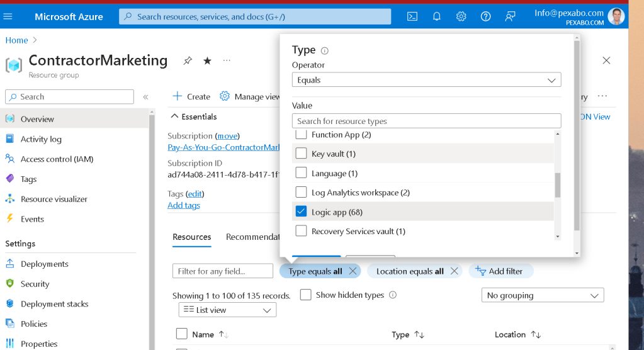This screenshot has height=350, width=644.
Task: Open the notifications bell
Action: click(437, 16)
